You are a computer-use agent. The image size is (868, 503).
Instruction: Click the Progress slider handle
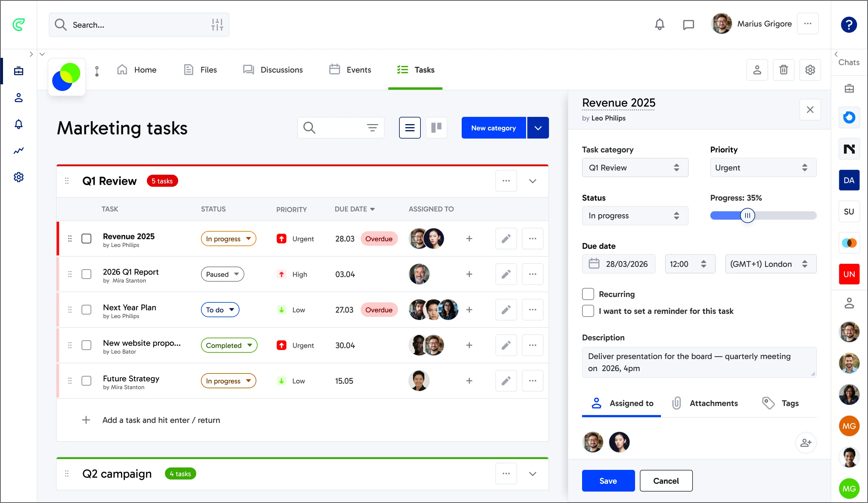pyautogui.click(x=747, y=215)
